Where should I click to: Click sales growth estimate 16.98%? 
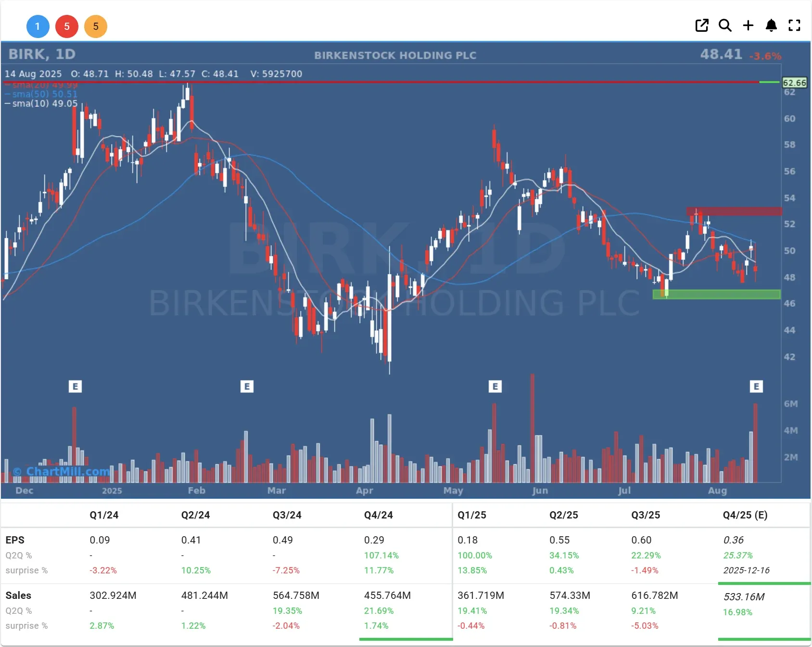click(737, 612)
